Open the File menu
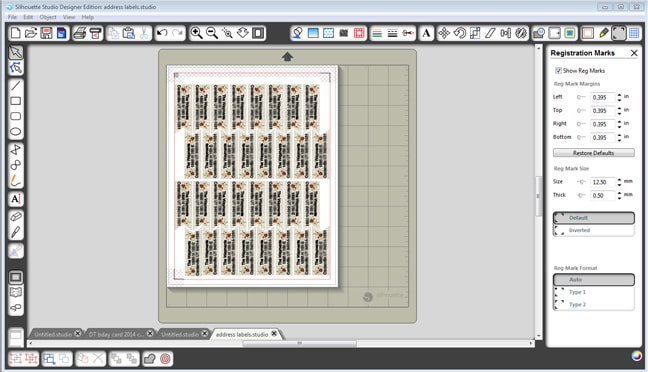 point(12,17)
